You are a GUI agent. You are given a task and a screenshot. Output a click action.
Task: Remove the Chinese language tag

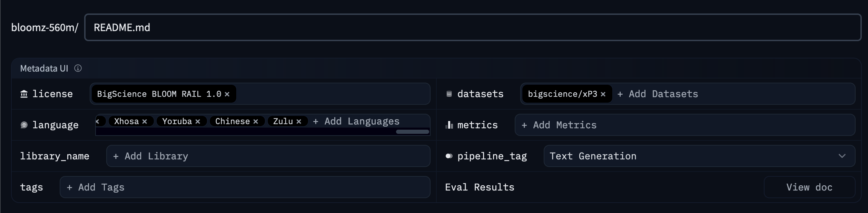(256, 121)
